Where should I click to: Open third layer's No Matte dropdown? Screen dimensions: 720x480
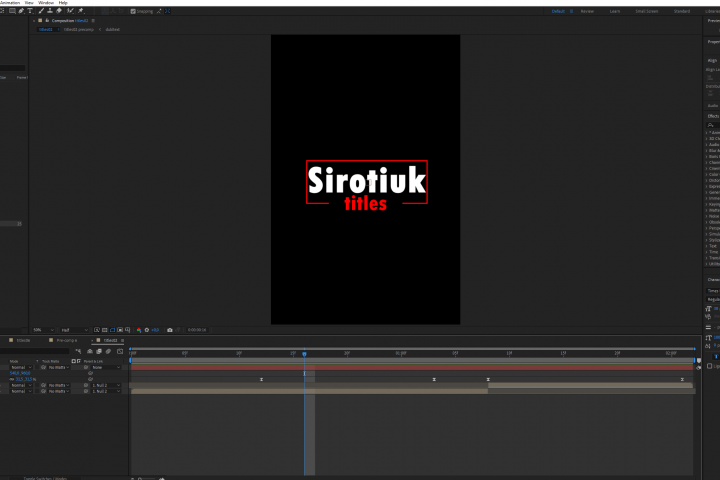(58, 391)
